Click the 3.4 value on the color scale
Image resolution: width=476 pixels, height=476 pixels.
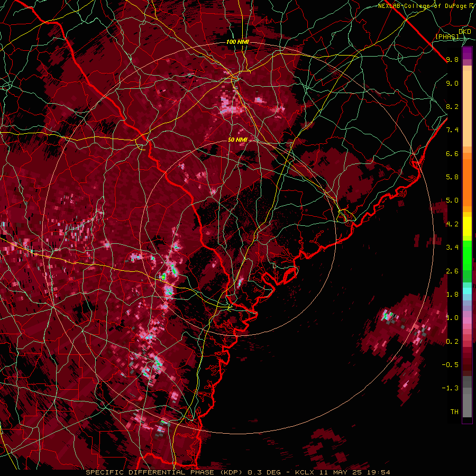click(452, 248)
